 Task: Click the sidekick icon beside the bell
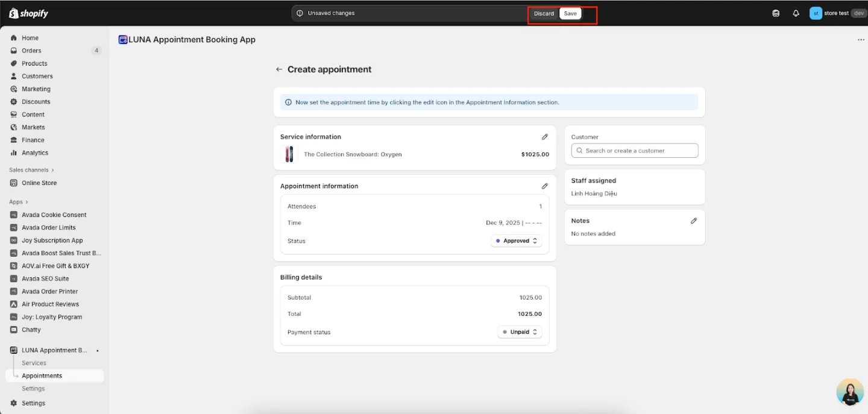pos(776,13)
